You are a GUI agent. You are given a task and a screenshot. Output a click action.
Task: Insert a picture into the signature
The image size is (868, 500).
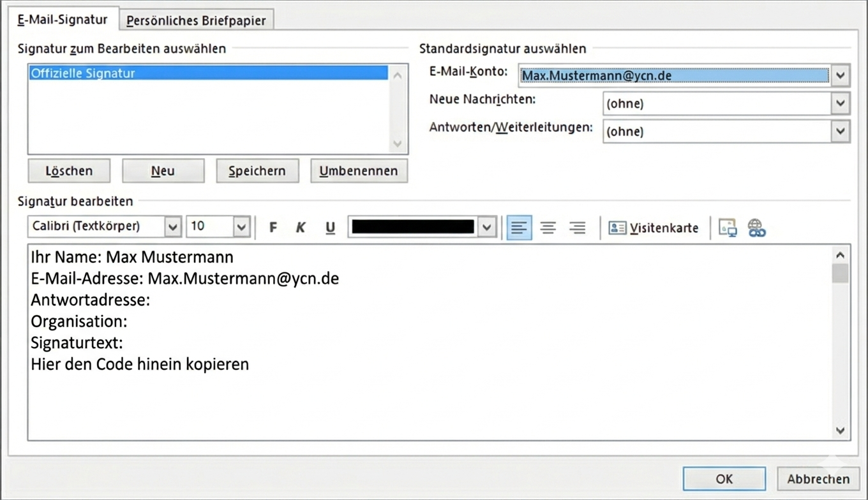tap(728, 228)
